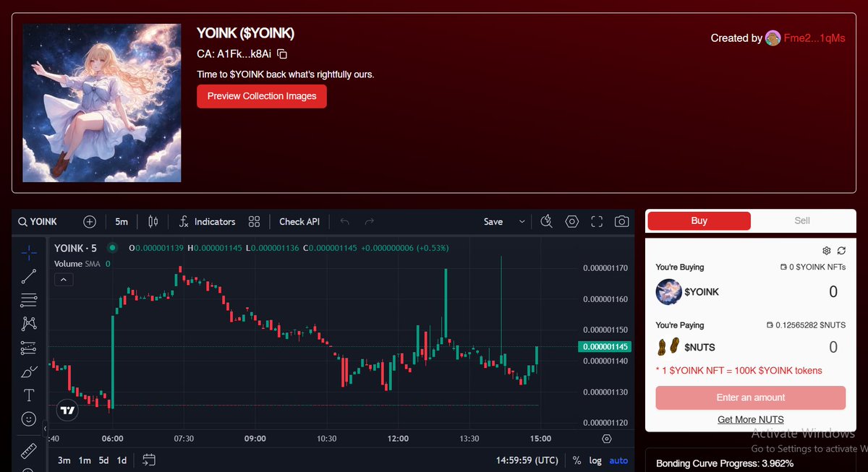This screenshot has width=868, height=472.
Task: Click the $NUTS paying amount field
Action: (x=833, y=348)
